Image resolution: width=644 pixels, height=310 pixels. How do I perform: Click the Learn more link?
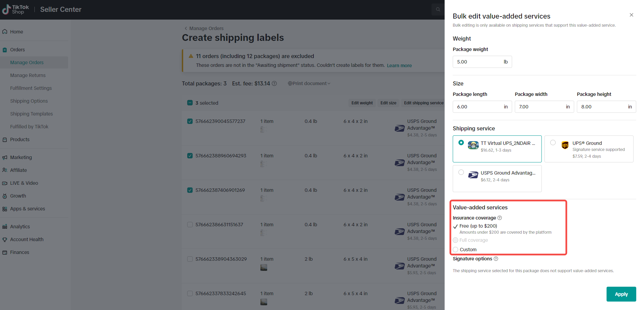point(399,66)
